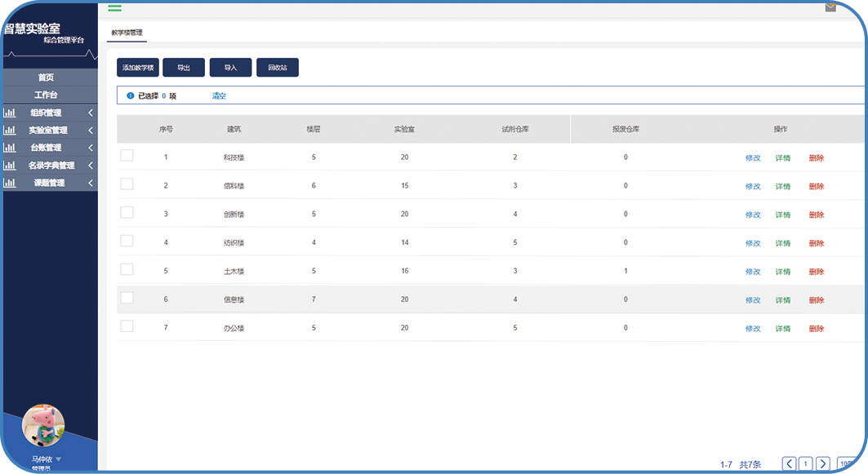868x474 pixels.
Task: Tick the checkbox for 办公楼 row
Action: [x=127, y=326]
